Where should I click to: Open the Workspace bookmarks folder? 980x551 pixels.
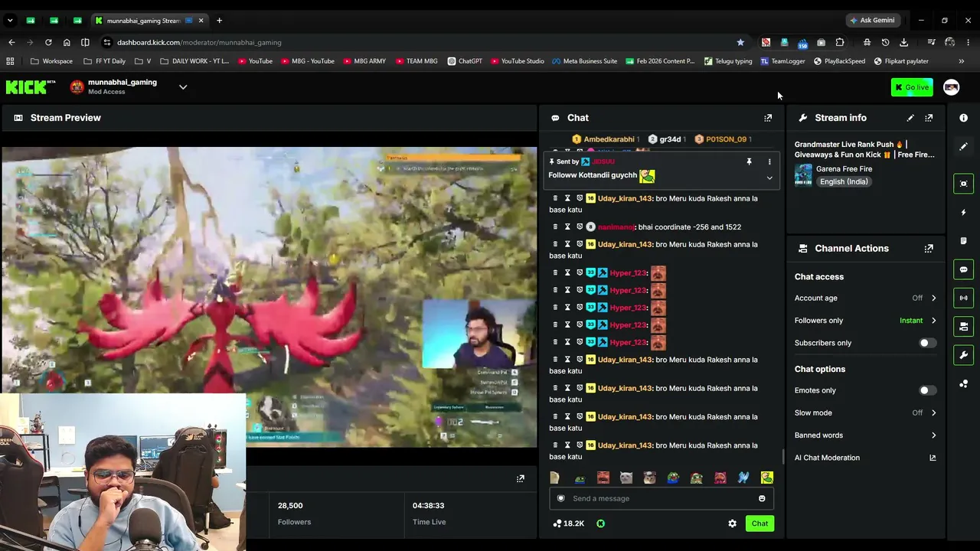(51, 61)
